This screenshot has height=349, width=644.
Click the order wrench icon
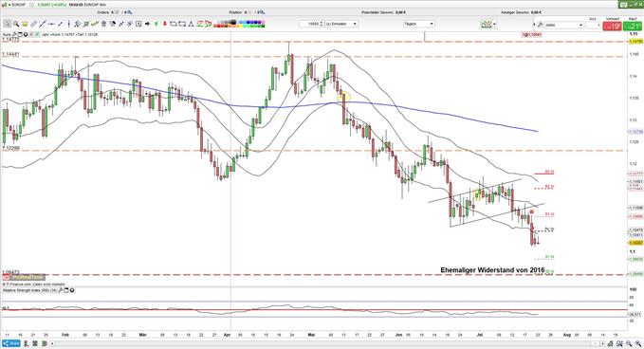[x=541, y=25]
